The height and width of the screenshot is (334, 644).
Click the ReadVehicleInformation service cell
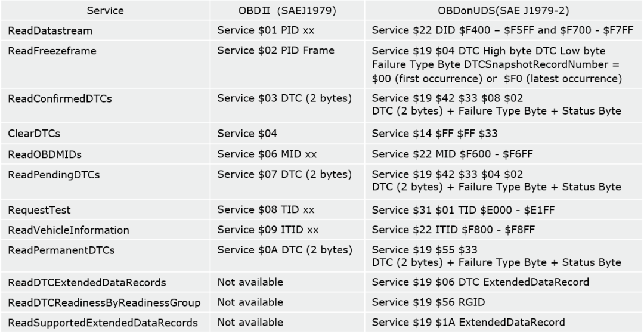tap(69, 230)
